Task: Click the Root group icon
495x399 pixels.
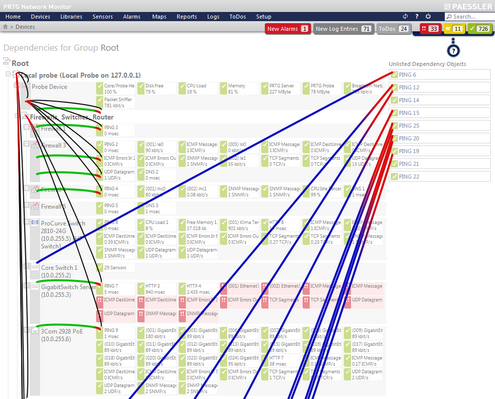Action: click(6, 61)
